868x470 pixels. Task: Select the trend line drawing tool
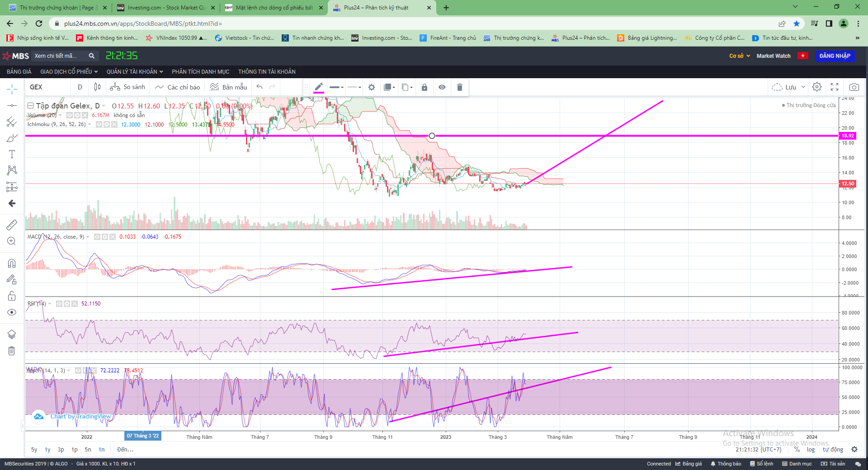[12, 105]
